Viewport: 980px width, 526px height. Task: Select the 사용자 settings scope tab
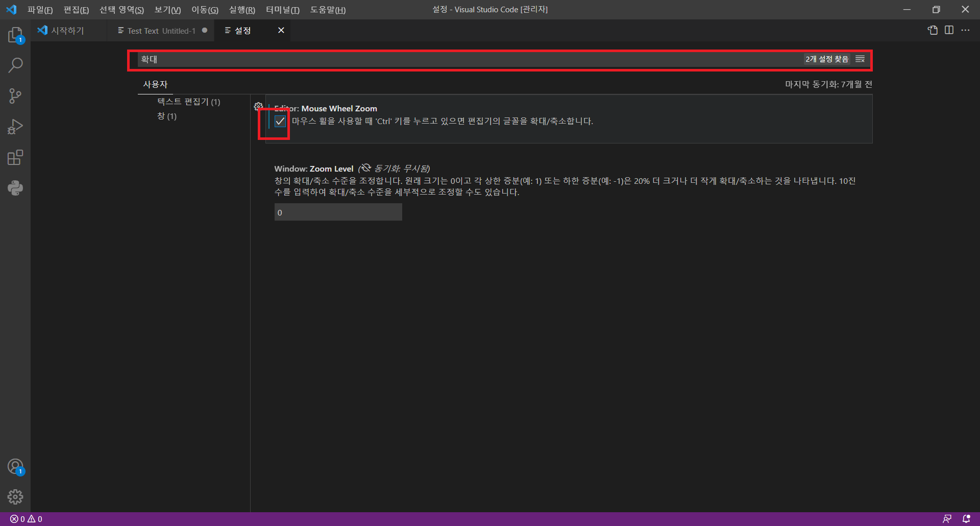pyautogui.click(x=155, y=84)
